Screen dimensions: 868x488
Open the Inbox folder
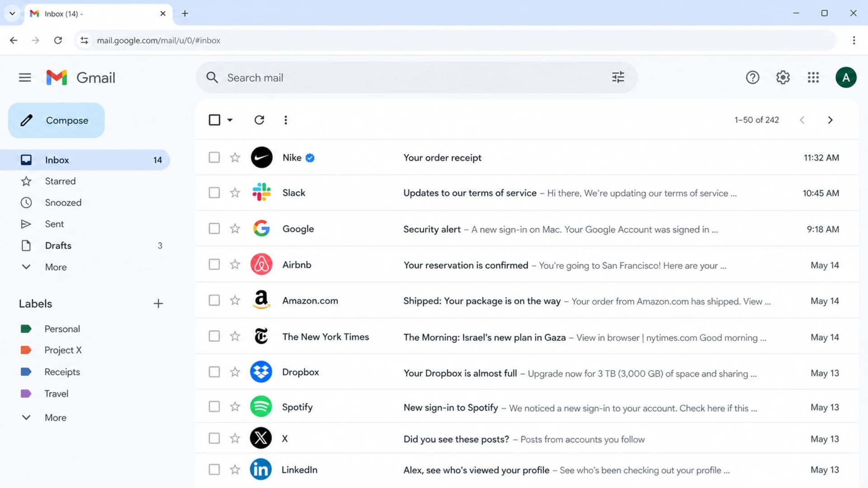click(85, 160)
